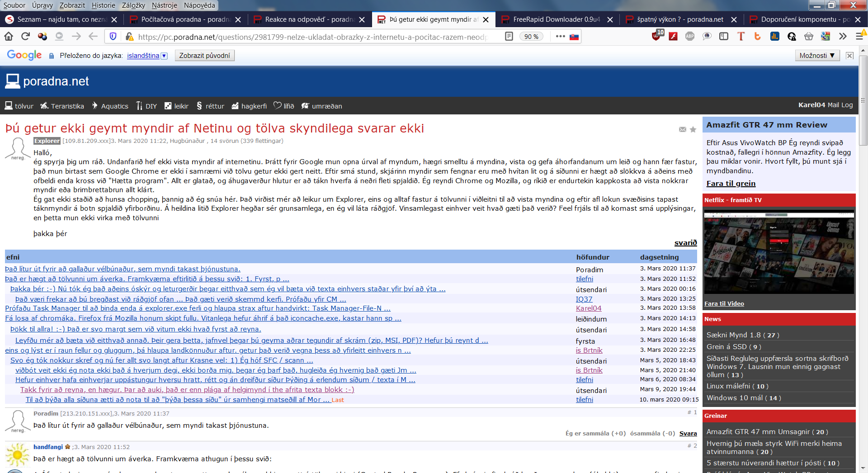868x473 pixels.
Task: Click the page vertical scrollbar thumb
Action: [x=863, y=100]
